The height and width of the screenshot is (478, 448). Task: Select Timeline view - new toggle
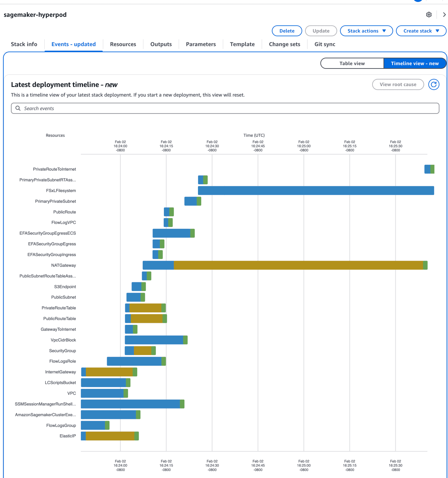[414, 63]
